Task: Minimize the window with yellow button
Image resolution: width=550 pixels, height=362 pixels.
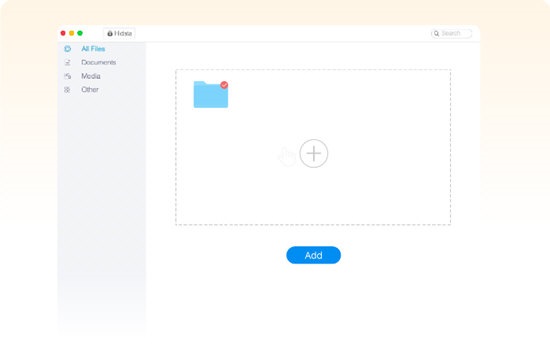Action: 72,33
